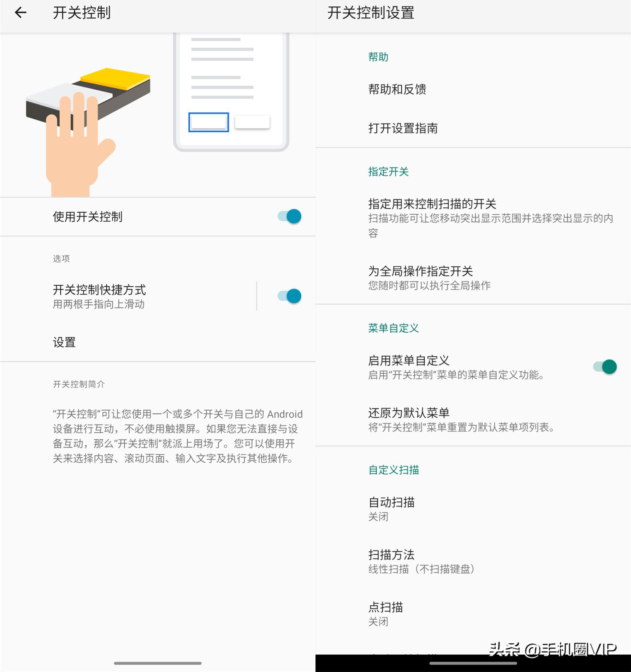Tap the 开关控制简介 description text
This screenshot has height=672, width=631.
pyautogui.click(x=79, y=384)
